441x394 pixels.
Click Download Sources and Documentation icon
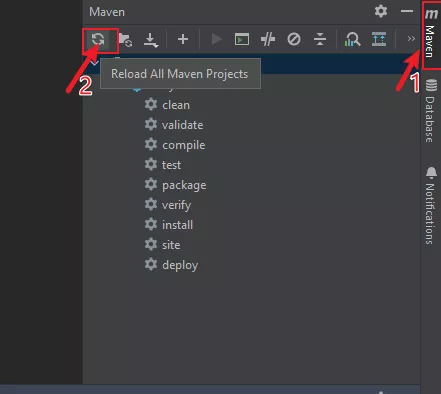[151, 40]
